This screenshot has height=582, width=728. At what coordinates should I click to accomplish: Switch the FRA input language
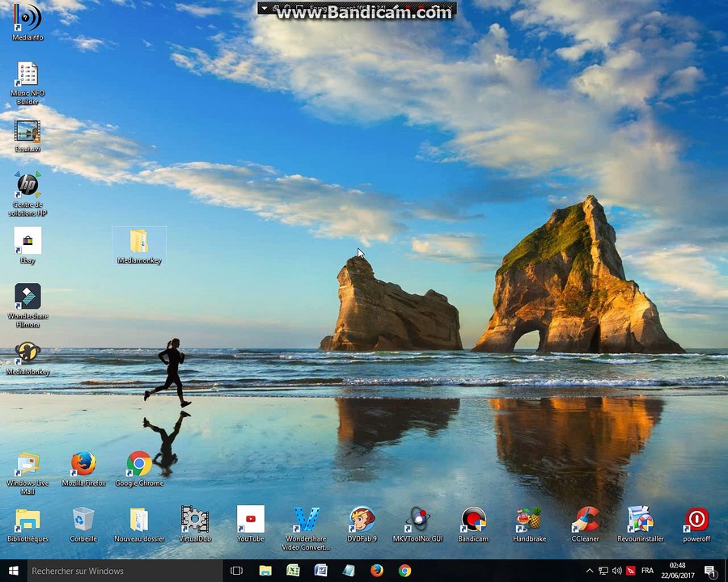[647, 571]
